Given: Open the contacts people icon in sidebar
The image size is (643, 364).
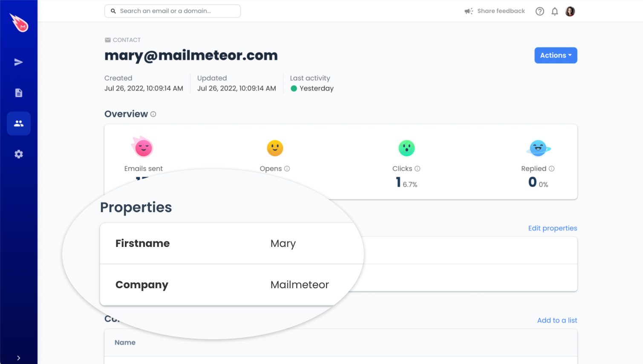Looking at the screenshot, I should pos(19,123).
